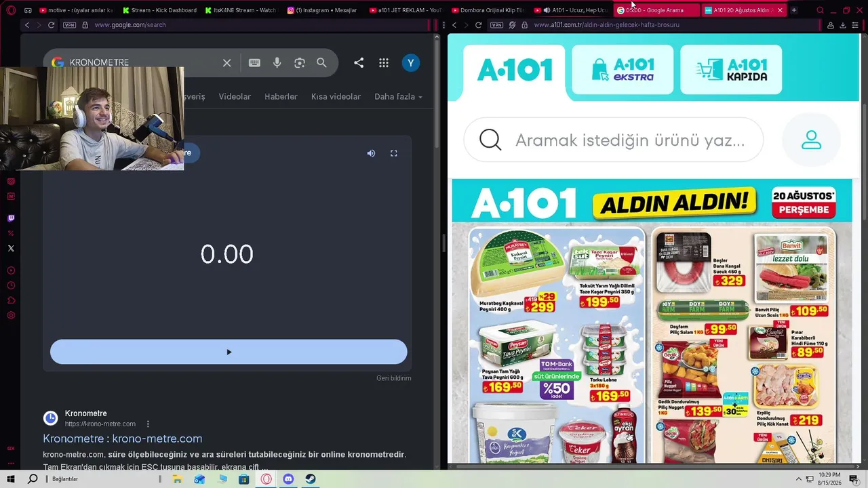Mute the stopwatch sound speaker icon
The height and width of the screenshot is (488, 868).
(x=371, y=153)
